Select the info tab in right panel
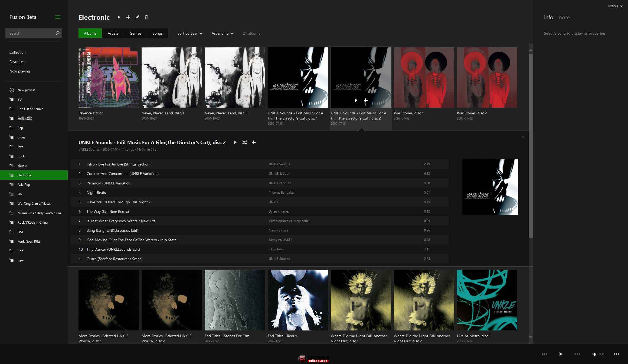The image size is (628, 364). [x=548, y=17]
